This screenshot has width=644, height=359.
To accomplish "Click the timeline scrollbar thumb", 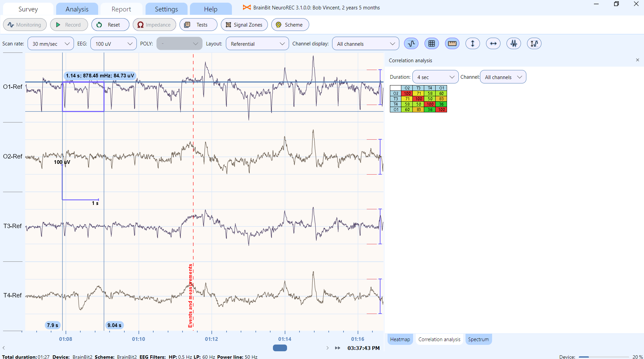I will [280, 348].
